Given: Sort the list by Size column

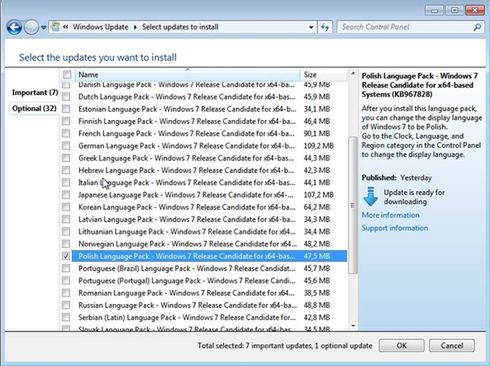Looking at the screenshot, I should coord(324,75).
